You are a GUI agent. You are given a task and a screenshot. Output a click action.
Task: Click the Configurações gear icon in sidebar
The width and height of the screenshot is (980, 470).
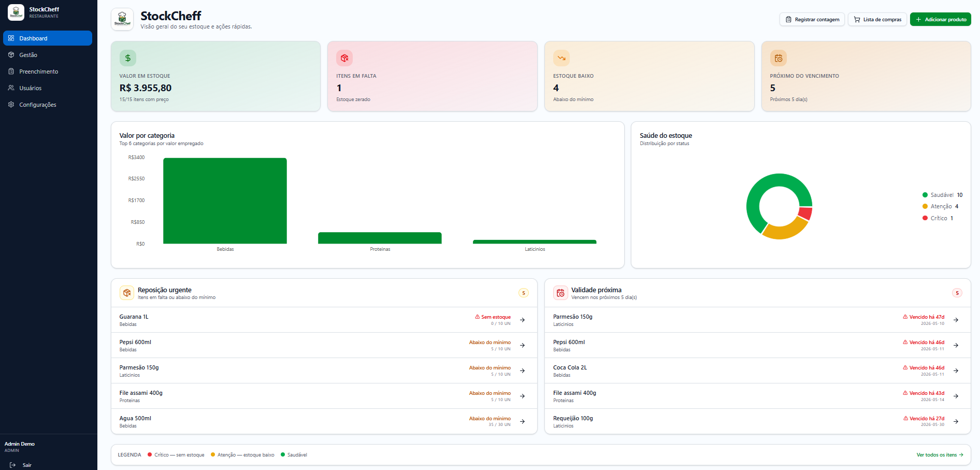coord(11,105)
